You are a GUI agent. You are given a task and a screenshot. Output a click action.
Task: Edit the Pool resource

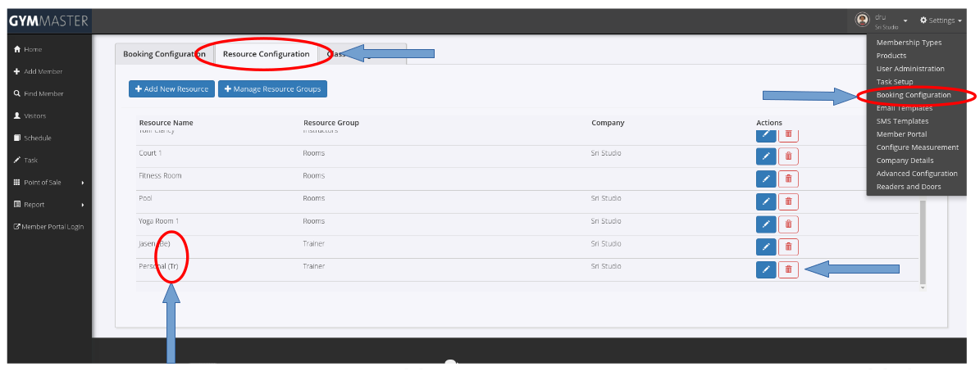(766, 201)
